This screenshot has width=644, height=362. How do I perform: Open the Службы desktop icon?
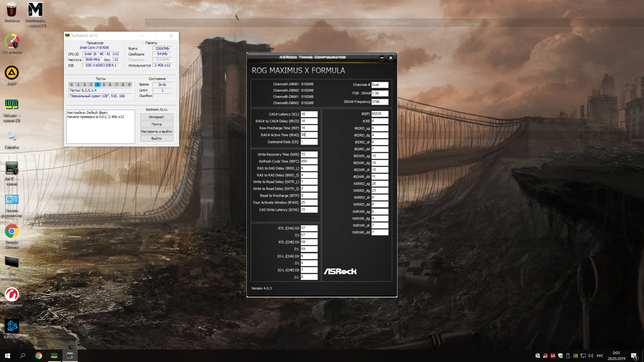(x=12, y=137)
